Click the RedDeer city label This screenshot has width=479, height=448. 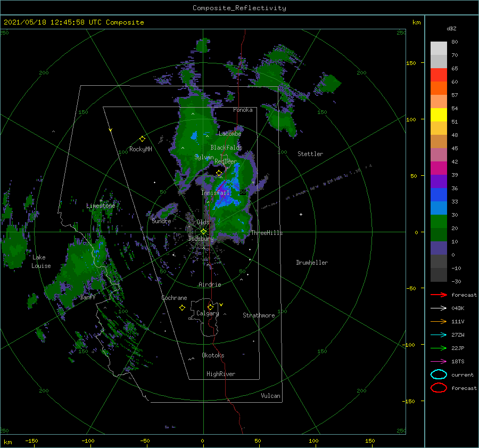coord(226,161)
